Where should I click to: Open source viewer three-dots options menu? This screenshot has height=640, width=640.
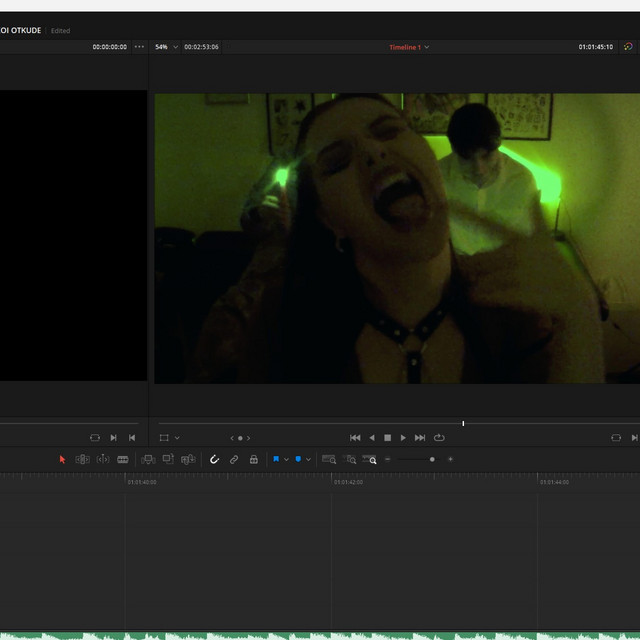click(x=139, y=47)
